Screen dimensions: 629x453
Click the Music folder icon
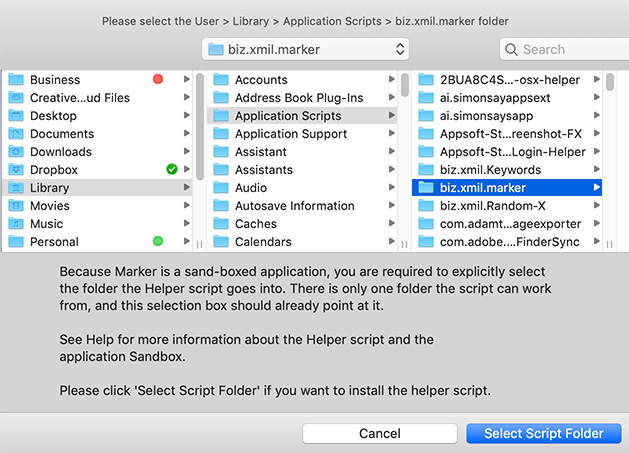click(16, 224)
